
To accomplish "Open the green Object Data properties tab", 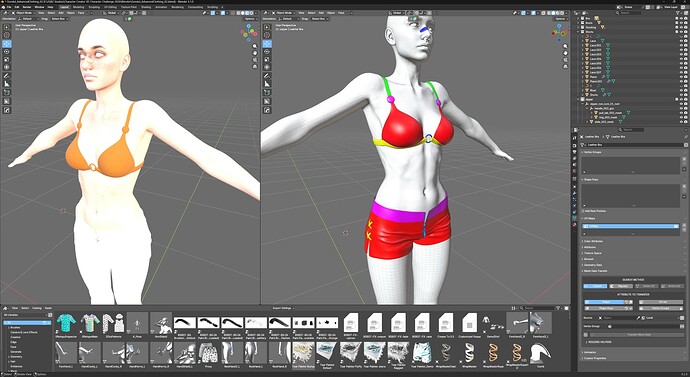I will [x=575, y=218].
